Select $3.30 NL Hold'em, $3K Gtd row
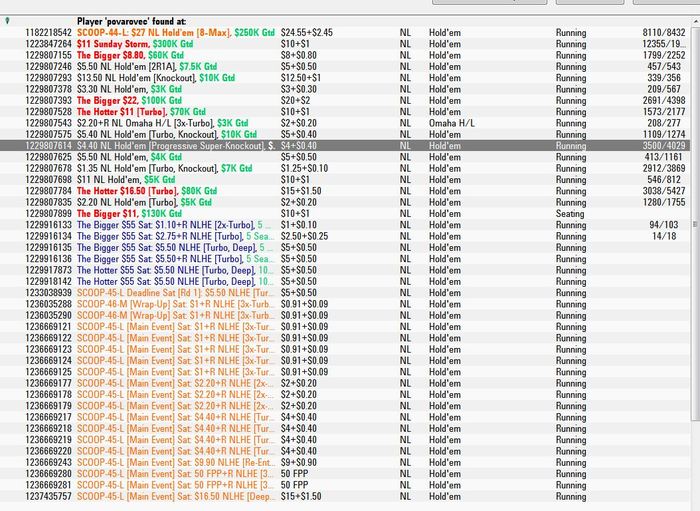 click(x=345, y=89)
